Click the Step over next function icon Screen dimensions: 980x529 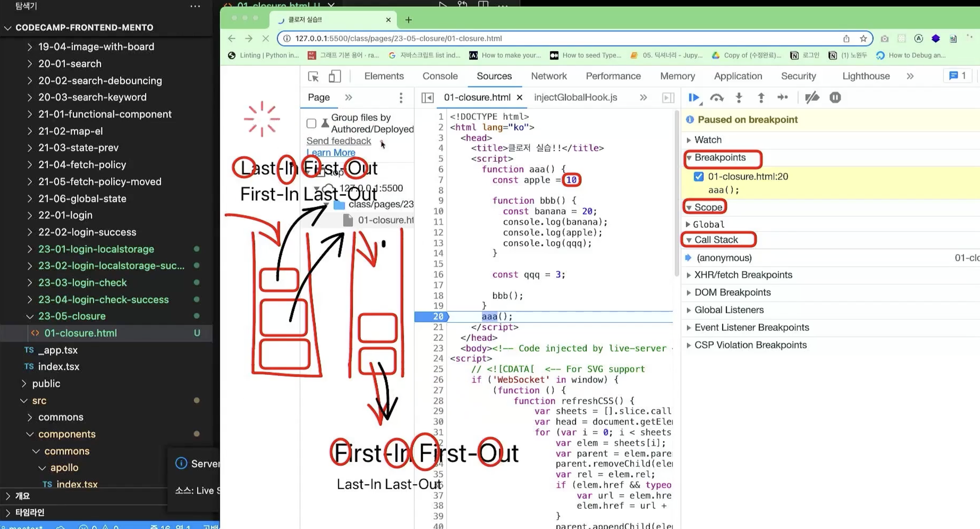(717, 98)
